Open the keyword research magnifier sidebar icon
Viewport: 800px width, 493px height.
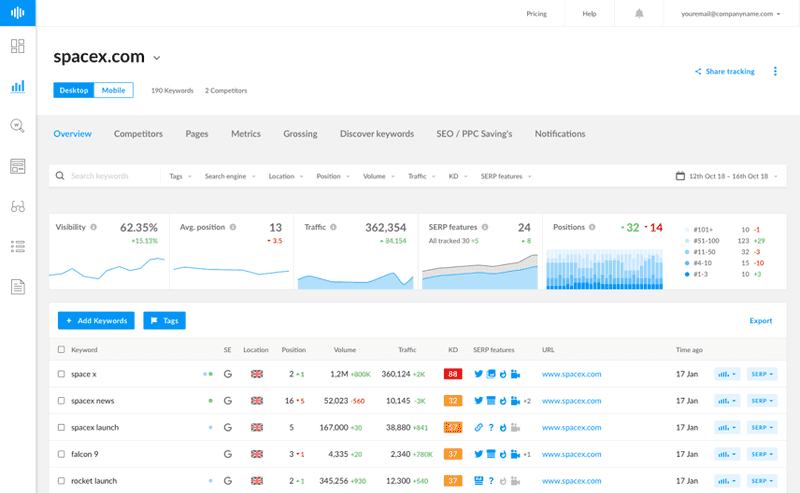[17, 126]
